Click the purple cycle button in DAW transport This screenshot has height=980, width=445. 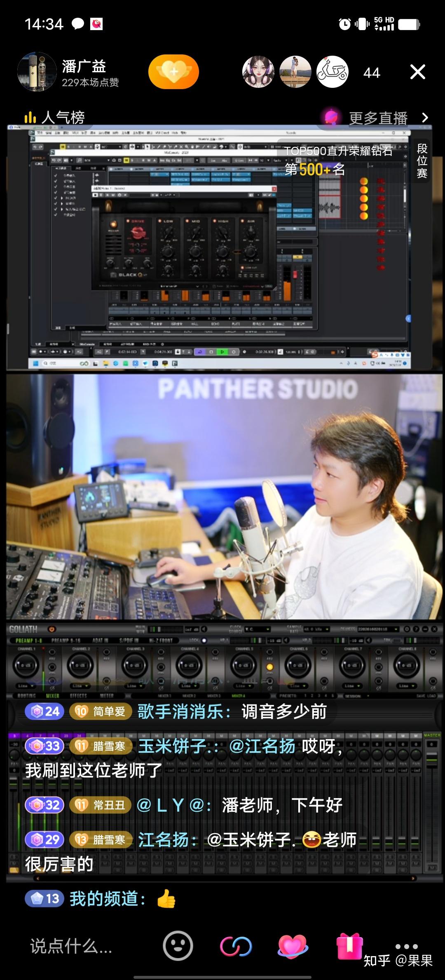[200, 352]
